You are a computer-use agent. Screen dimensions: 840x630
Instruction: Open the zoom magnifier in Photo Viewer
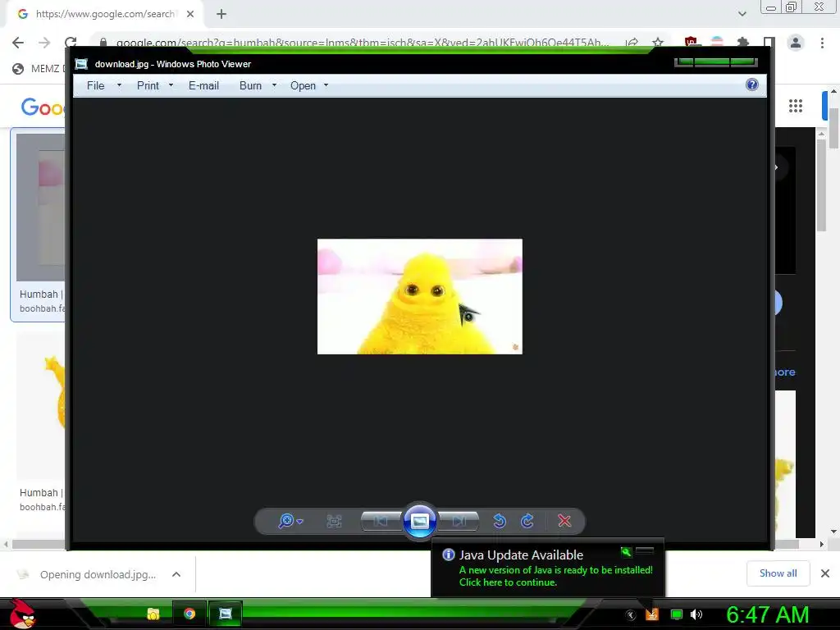286,521
